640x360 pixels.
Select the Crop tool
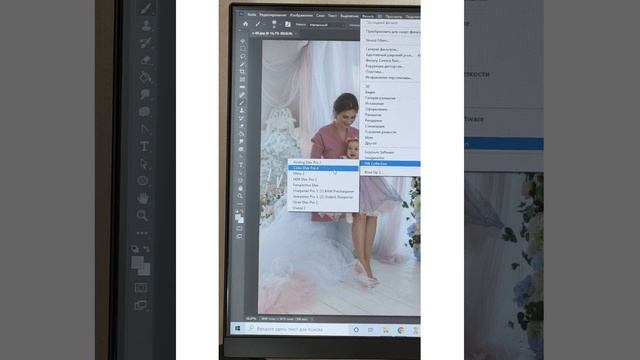[x=242, y=72]
